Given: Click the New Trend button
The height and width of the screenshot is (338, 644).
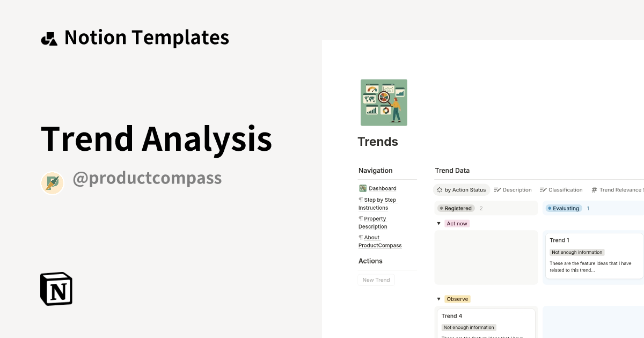Looking at the screenshot, I should [x=376, y=280].
